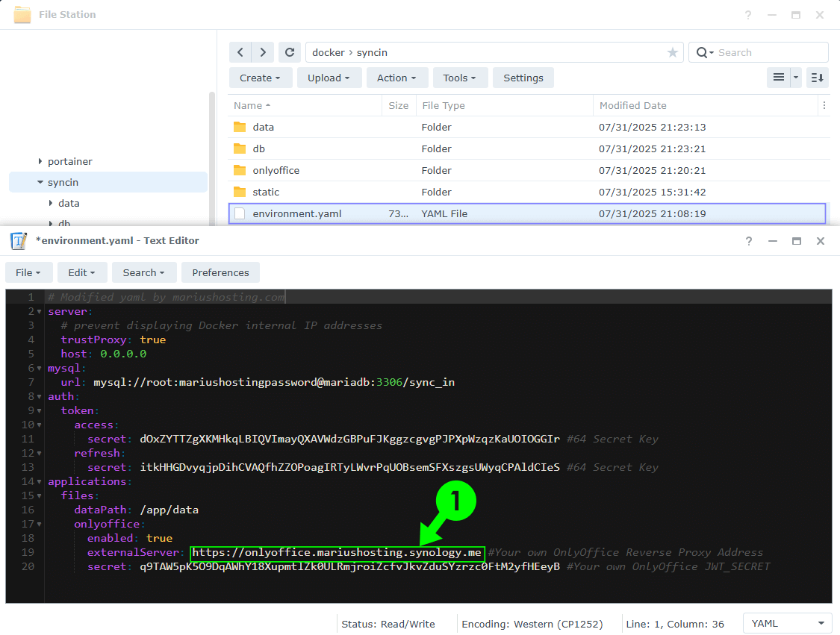Open column options three-dot menu
The image size is (840, 635).
[824, 105]
